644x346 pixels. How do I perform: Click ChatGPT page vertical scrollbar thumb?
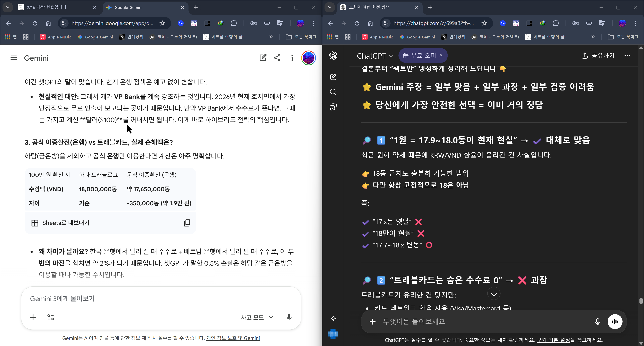tap(641, 301)
